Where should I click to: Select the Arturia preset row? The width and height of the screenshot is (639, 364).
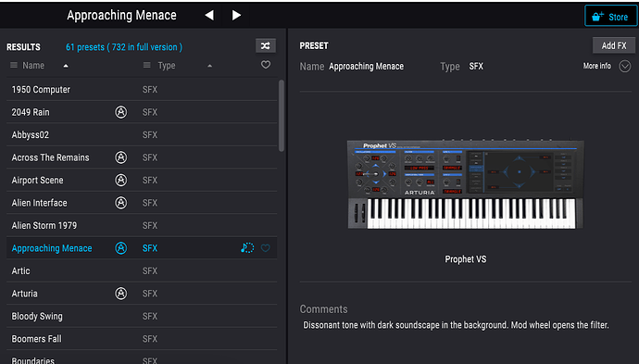[142, 294]
